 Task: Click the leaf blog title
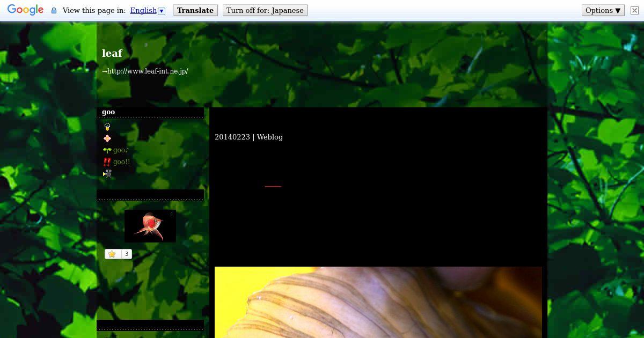(x=112, y=53)
